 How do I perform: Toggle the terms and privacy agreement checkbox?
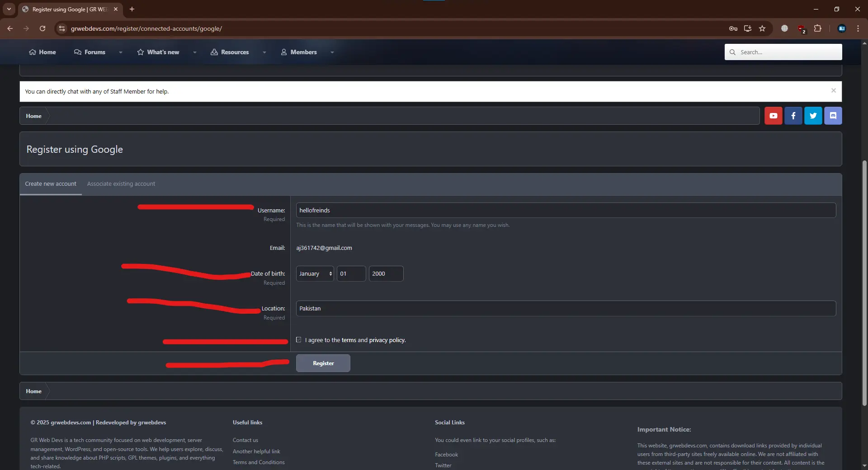299,340
